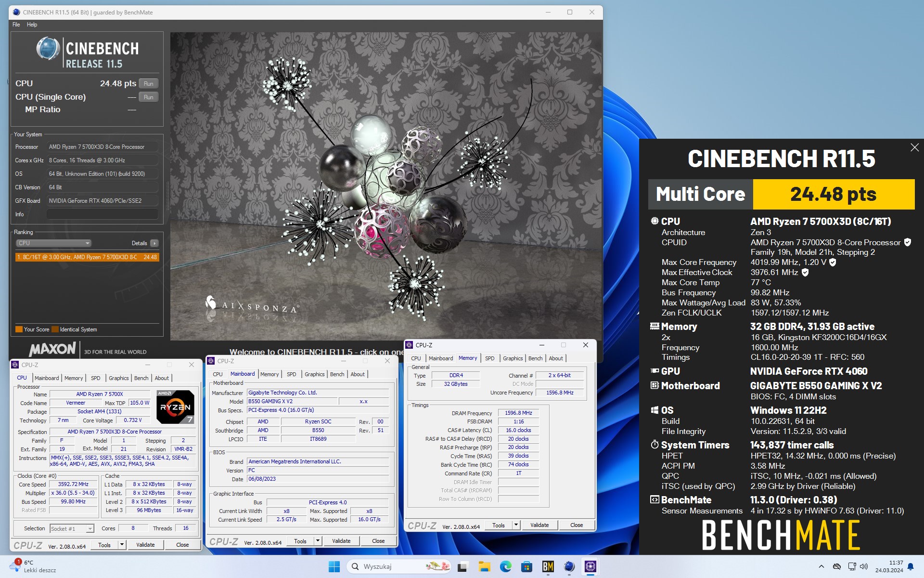924x578 pixels.
Task: Click the System Timers stopwatch icon
Action: (x=654, y=445)
